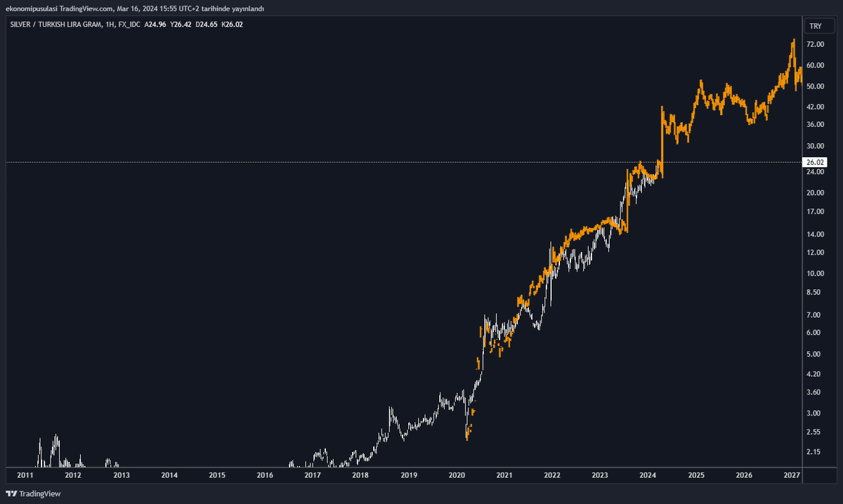Click the close value K26.02 in legend
Viewport: 843px width, 504px height.
(233, 25)
